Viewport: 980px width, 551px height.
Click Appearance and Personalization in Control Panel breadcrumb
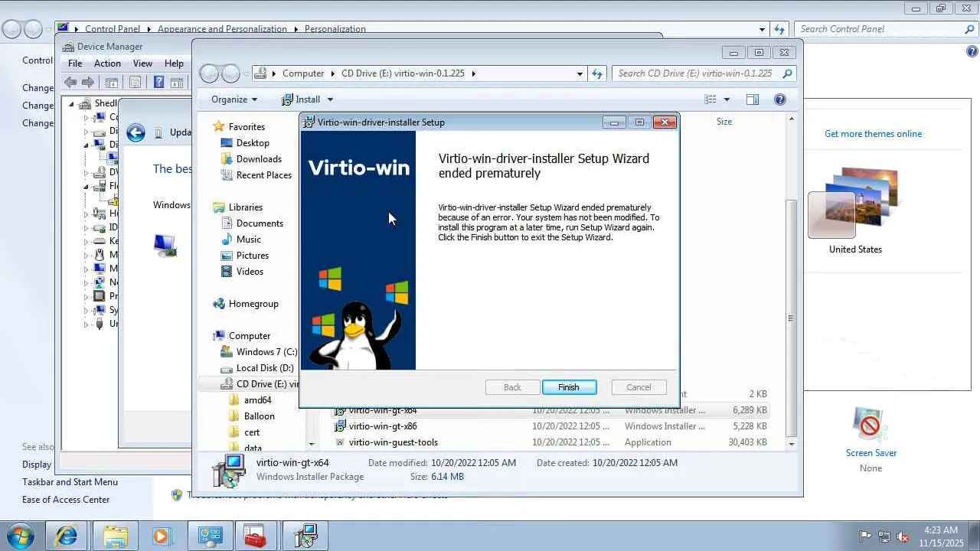[x=222, y=29]
